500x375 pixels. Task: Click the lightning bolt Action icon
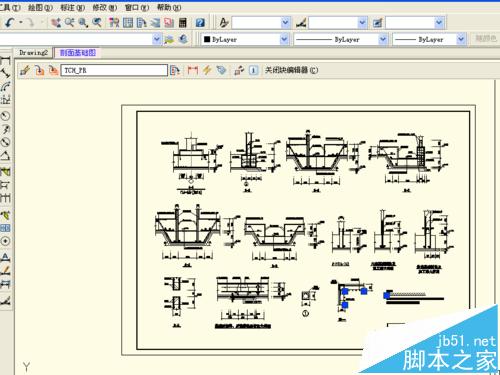tap(207, 70)
